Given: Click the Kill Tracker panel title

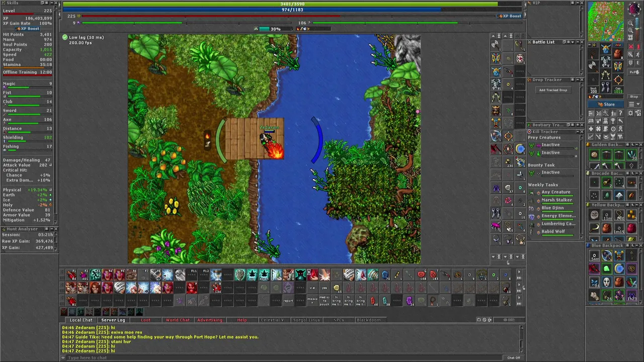Looking at the screenshot, I should click(545, 132).
